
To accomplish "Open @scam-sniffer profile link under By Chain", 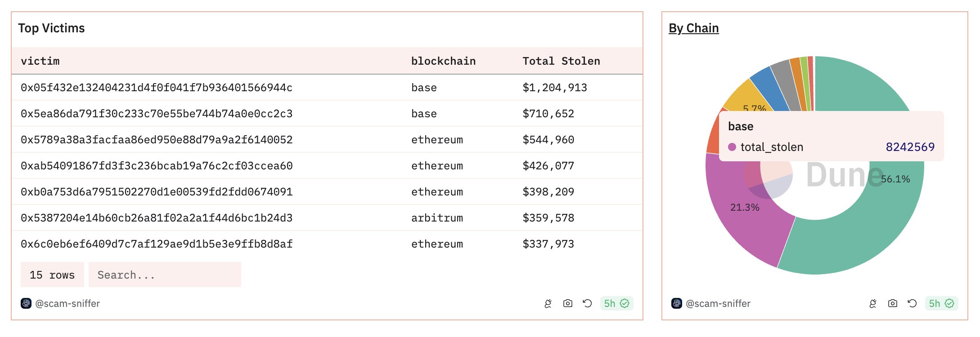I will [718, 304].
